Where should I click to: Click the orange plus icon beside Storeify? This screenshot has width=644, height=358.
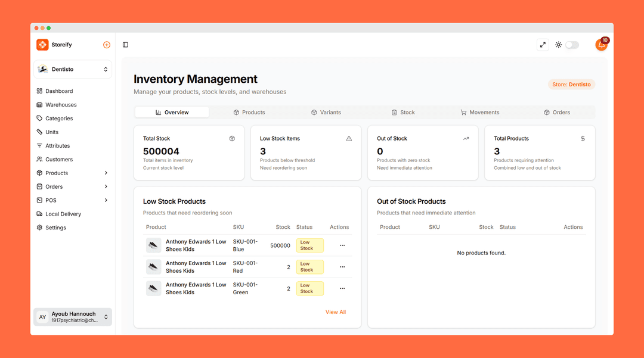tap(107, 45)
